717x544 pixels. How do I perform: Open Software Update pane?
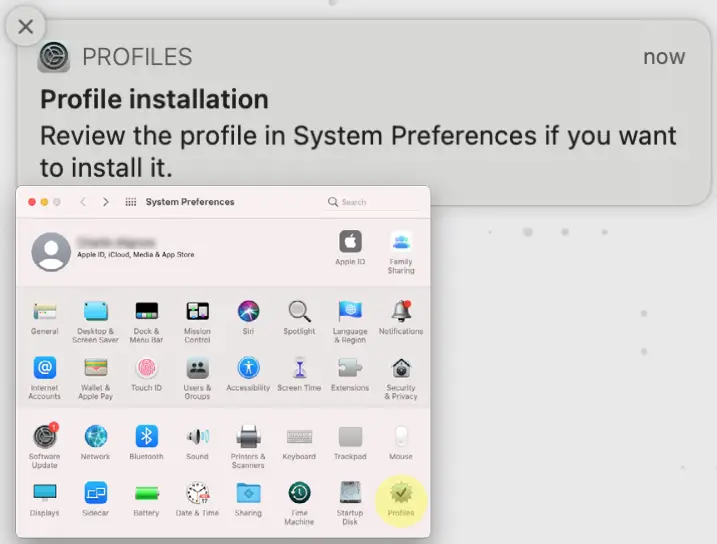(x=44, y=445)
